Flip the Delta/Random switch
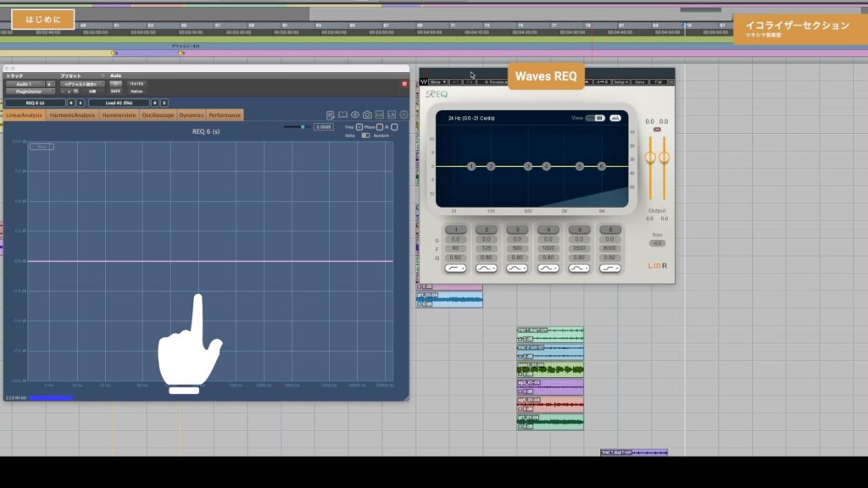The image size is (868, 488). point(365,136)
